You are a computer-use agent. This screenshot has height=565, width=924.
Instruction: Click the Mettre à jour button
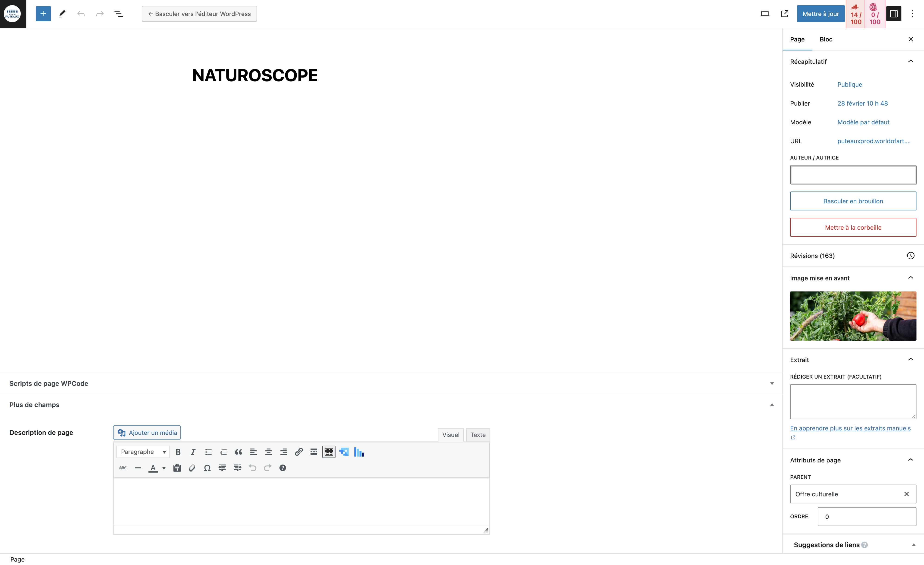pyautogui.click(x=820, y=14)
